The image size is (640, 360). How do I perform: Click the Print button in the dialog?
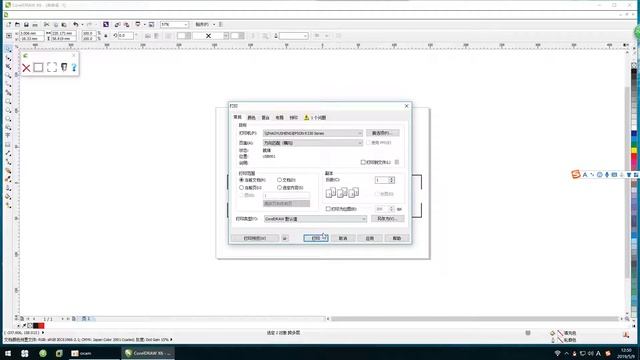point(316,238)
